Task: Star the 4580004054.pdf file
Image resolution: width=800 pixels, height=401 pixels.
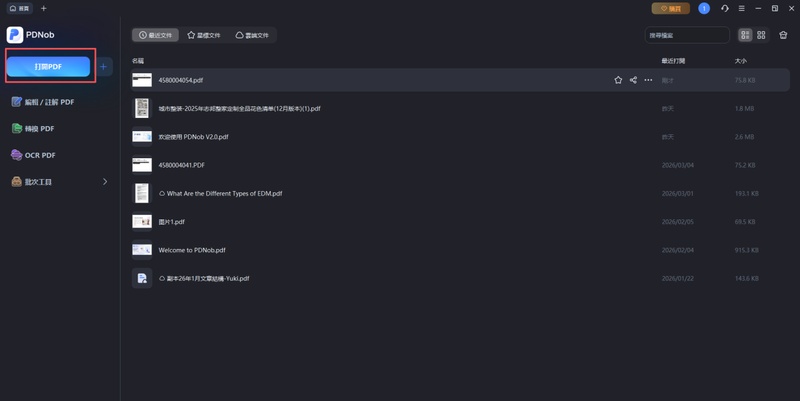Action: [618, 80]
